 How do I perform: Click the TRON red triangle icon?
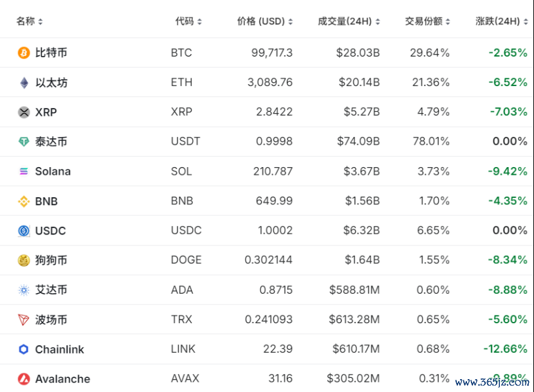click(x=24, y=319)
